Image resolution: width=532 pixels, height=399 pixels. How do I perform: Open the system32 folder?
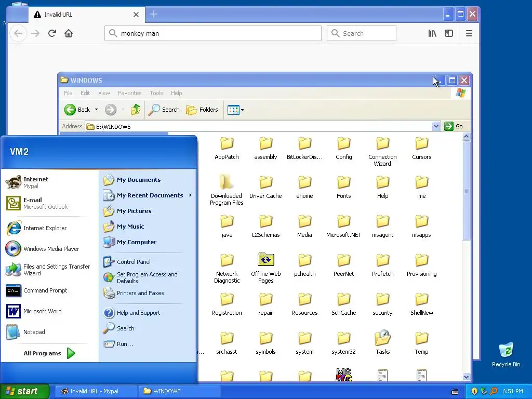(343, 342)
